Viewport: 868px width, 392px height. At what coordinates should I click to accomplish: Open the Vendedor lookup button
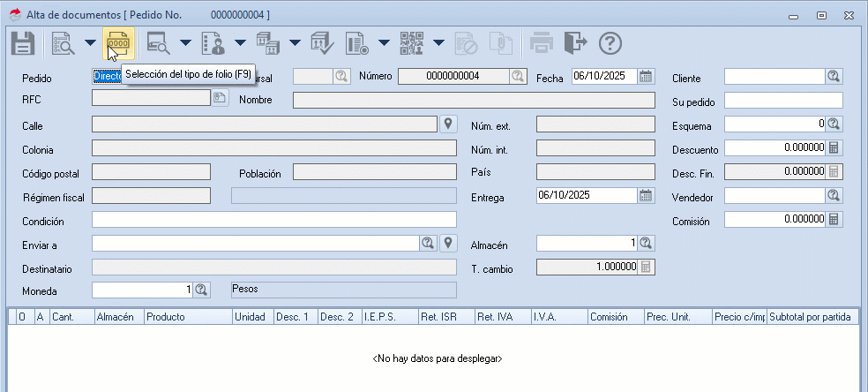834,195
